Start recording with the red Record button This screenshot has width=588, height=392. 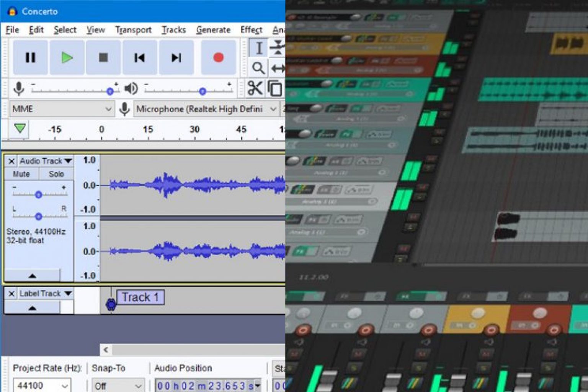click(x=218, y=58)
